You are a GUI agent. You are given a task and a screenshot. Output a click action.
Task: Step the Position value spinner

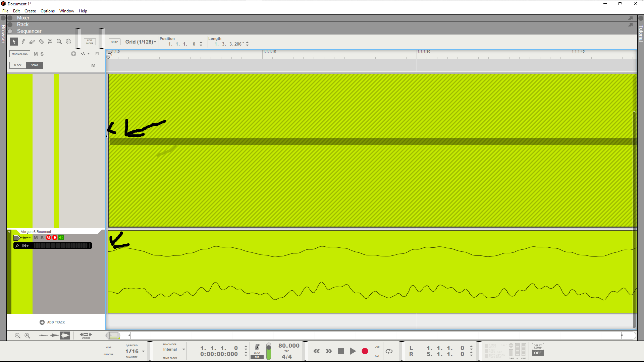coord(201,44)
